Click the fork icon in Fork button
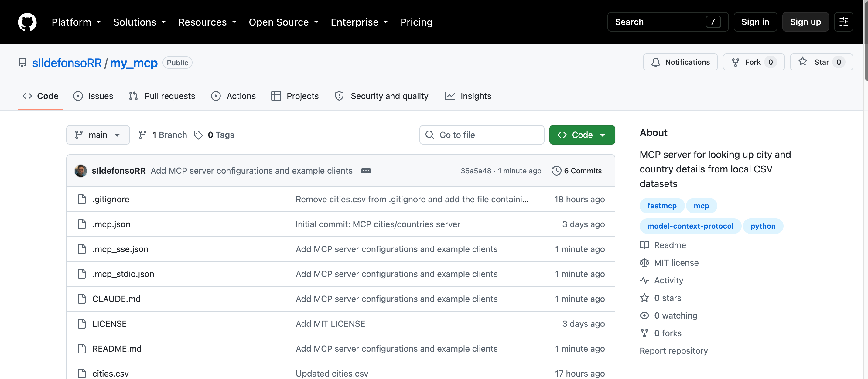This screenshot has height=379, width=868. coord(735,62)
